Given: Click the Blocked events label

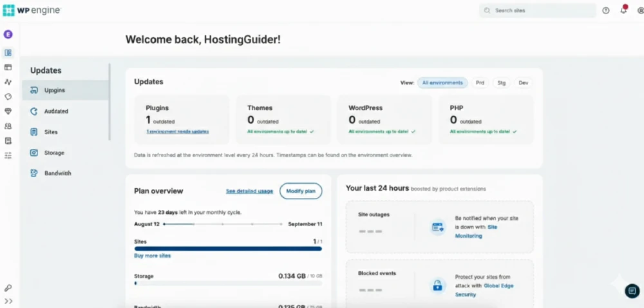Looking at the screenshot, I should 377,273.
